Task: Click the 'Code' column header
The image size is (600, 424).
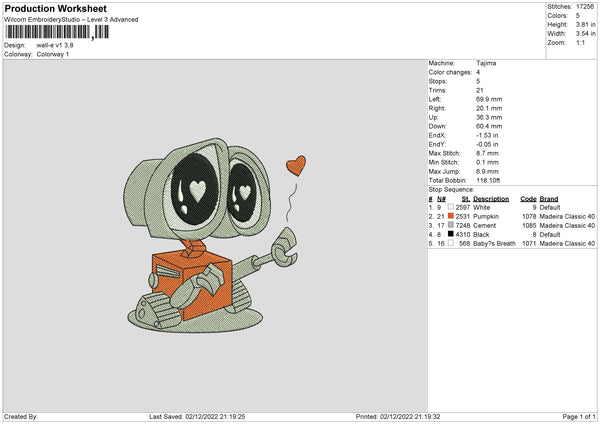Action: (x=528, y=199)
